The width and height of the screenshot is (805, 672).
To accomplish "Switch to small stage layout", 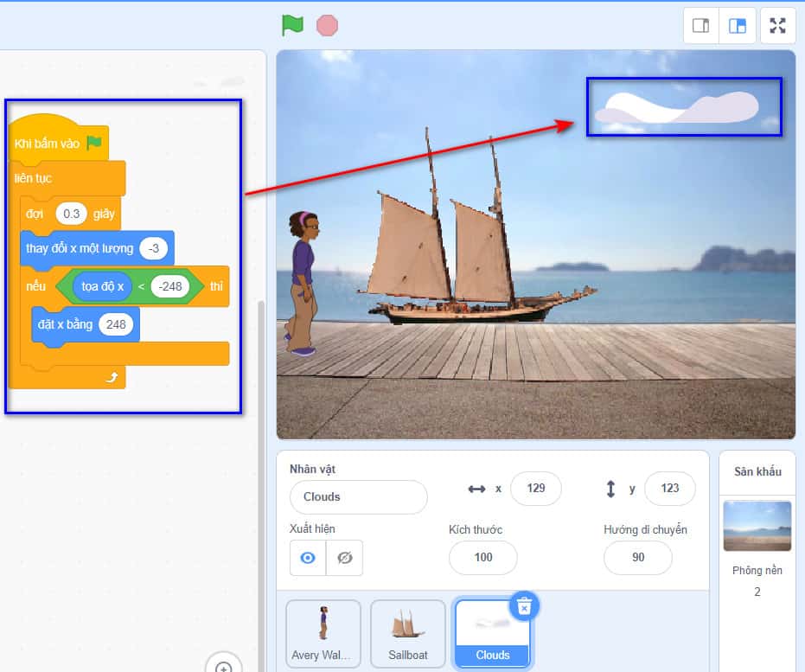I will (x=701, y=26).
